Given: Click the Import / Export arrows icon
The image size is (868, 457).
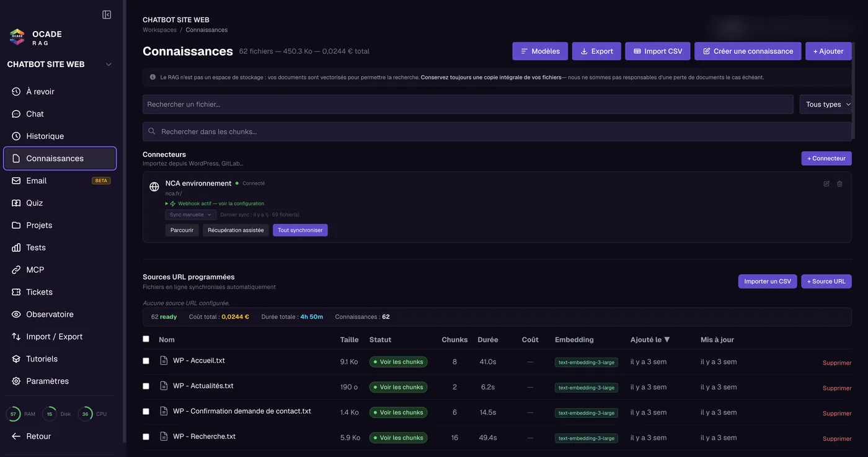Looking at the screenshot, I should 16,337.
